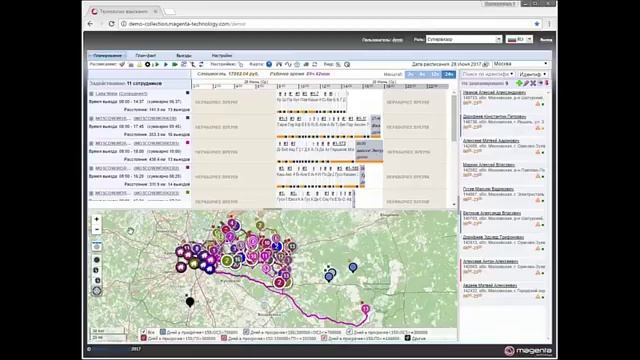Click the hand settings icon after Настройки
The image size is (640, 360).
(x=241, y=64)
